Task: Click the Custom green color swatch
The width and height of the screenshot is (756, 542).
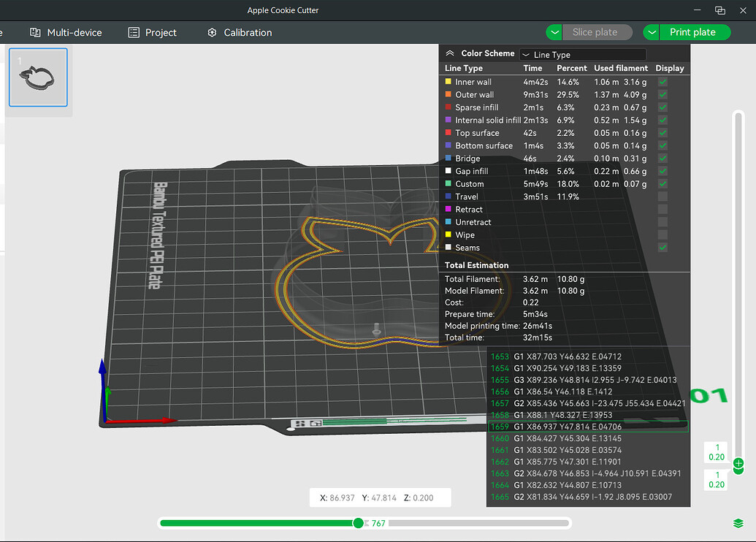Action: tap(448, 183)
